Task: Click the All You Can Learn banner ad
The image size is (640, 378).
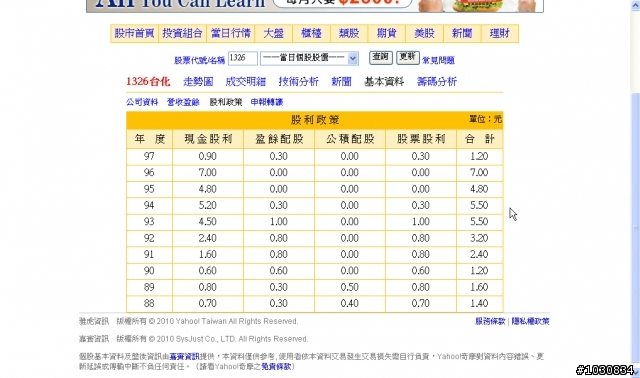Action: (x=315, y=6)
